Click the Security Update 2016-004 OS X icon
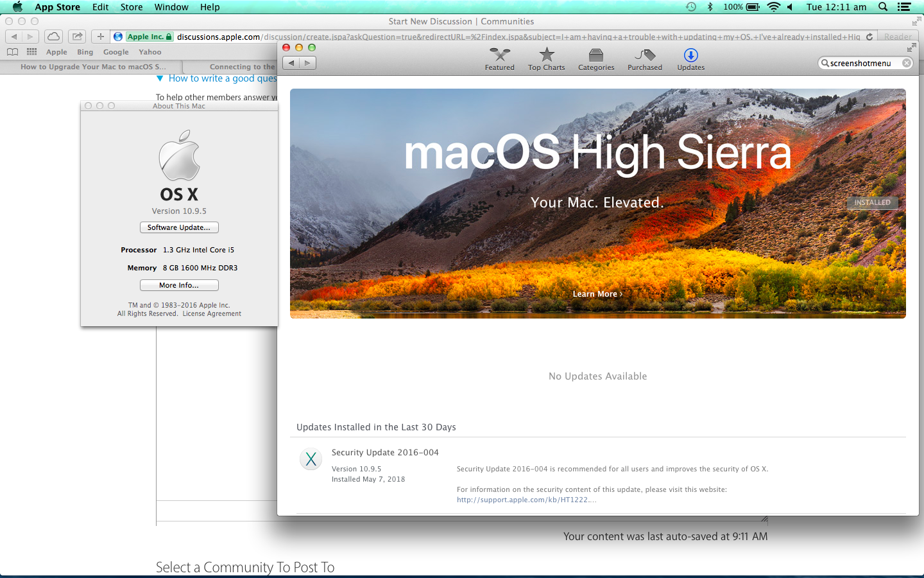This screenshot has width=924, height=578. [311, 459]
